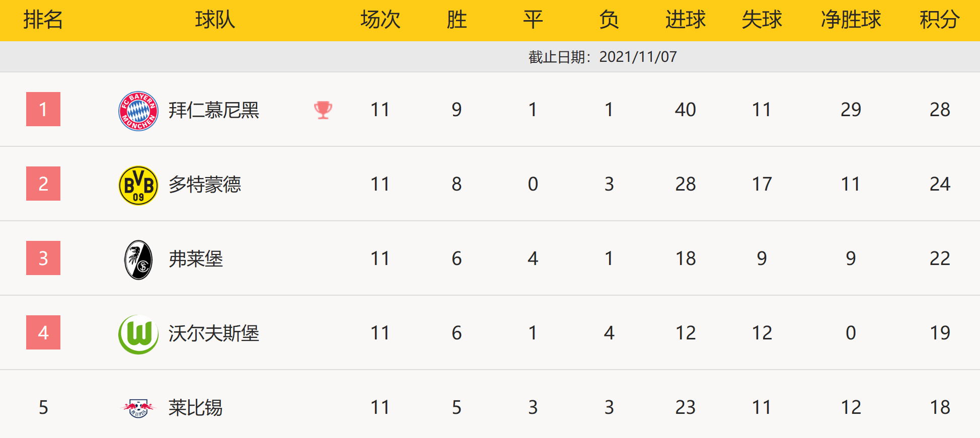Screen dimensions: 980x438
Task: Click the Borussia Dortmund BVB logo
Action: 138,185
